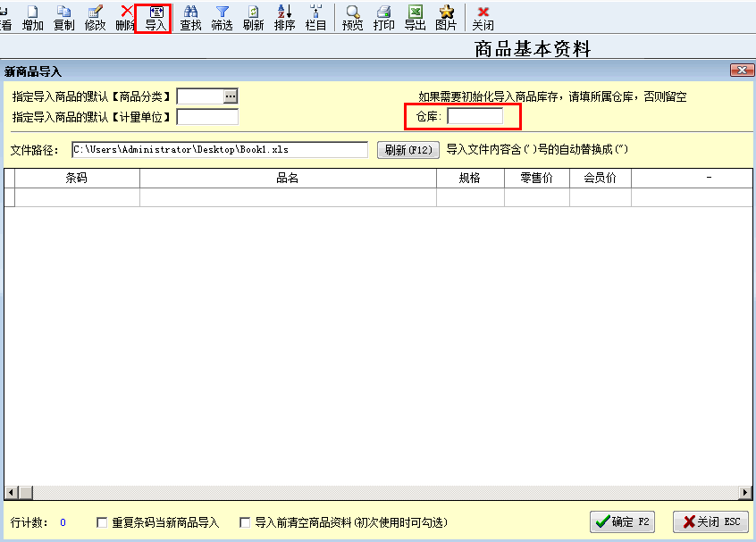Click the 条码 column header
This screenshot has height=542, width=756.
click(x=77, y=179)
